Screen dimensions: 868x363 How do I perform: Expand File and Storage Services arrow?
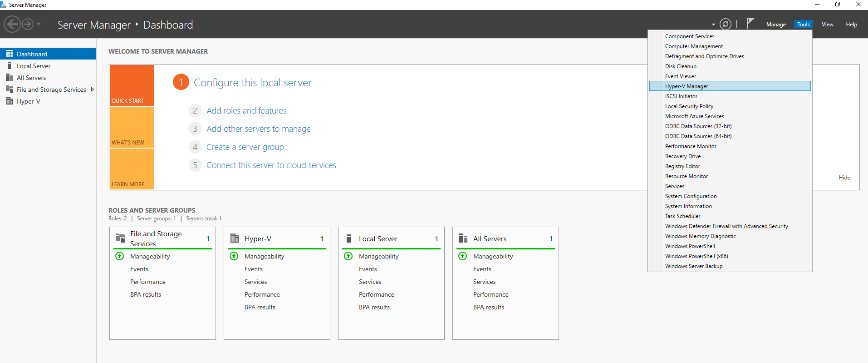tap(93, 90)
